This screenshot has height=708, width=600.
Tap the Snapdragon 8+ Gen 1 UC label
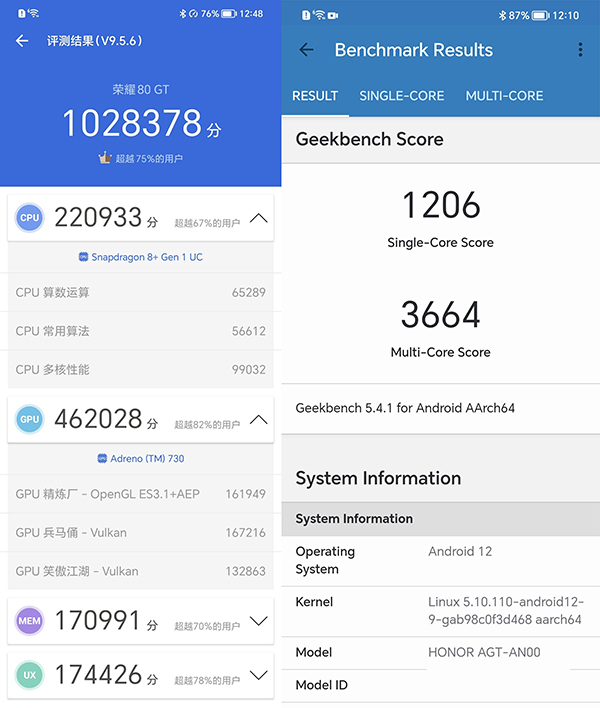141,257
